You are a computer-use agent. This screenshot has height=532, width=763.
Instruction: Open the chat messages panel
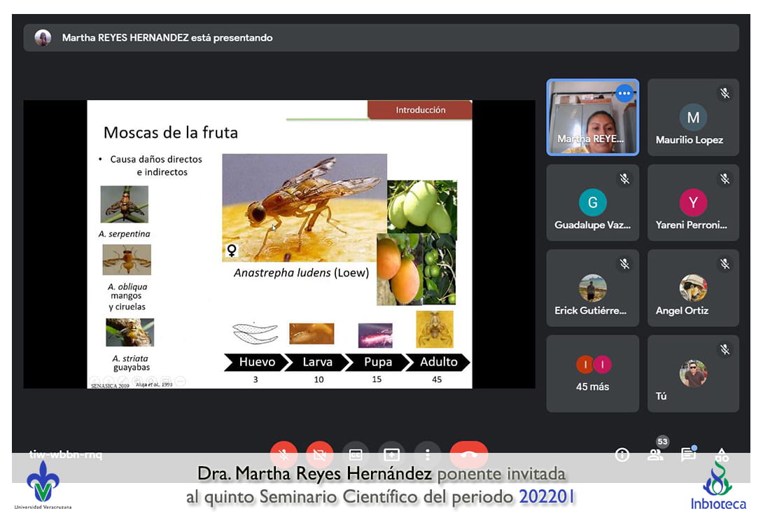[688, 454]
